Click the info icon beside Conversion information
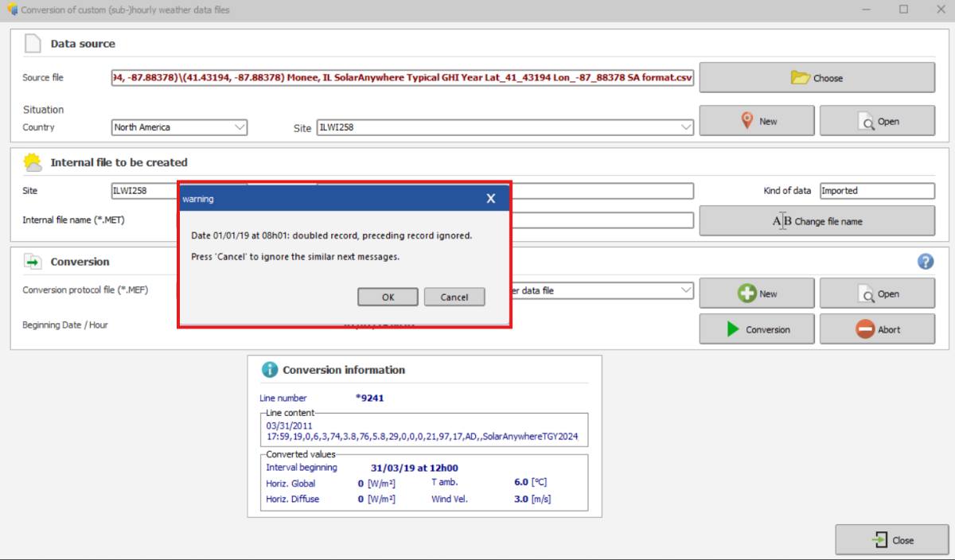 coord(270,370)
